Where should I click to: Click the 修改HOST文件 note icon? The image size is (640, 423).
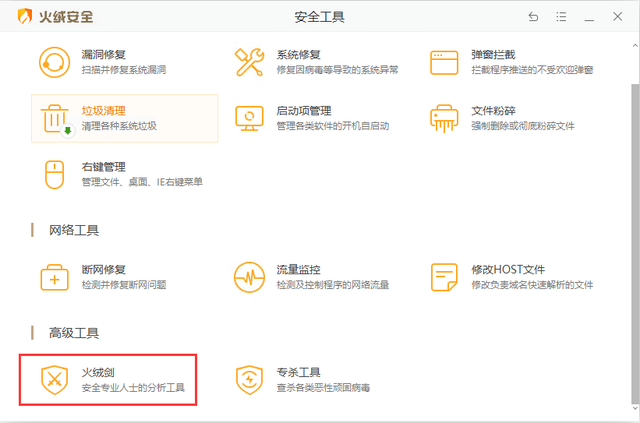(444, 277)
